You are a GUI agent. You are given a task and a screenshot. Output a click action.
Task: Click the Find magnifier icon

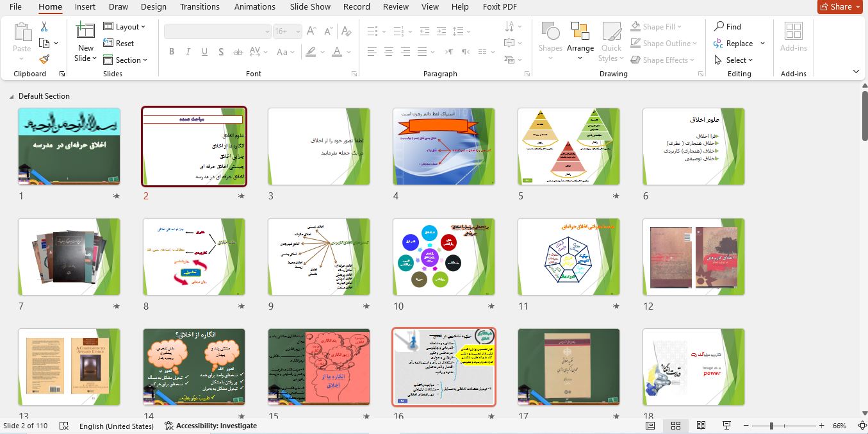728,26
